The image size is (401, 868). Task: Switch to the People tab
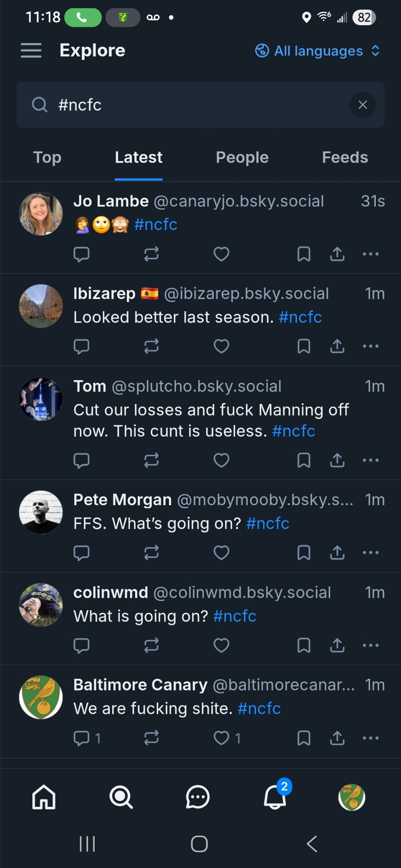[x=242, y=157]
